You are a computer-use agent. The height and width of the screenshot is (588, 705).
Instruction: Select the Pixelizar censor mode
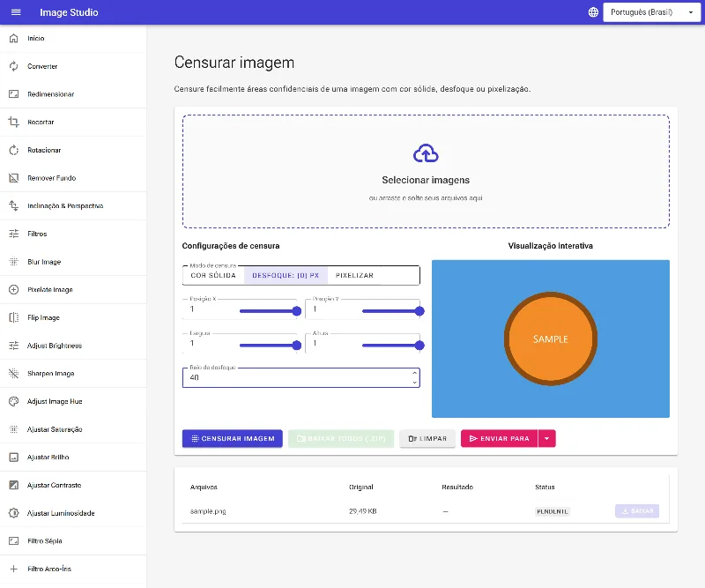point(354,275)
